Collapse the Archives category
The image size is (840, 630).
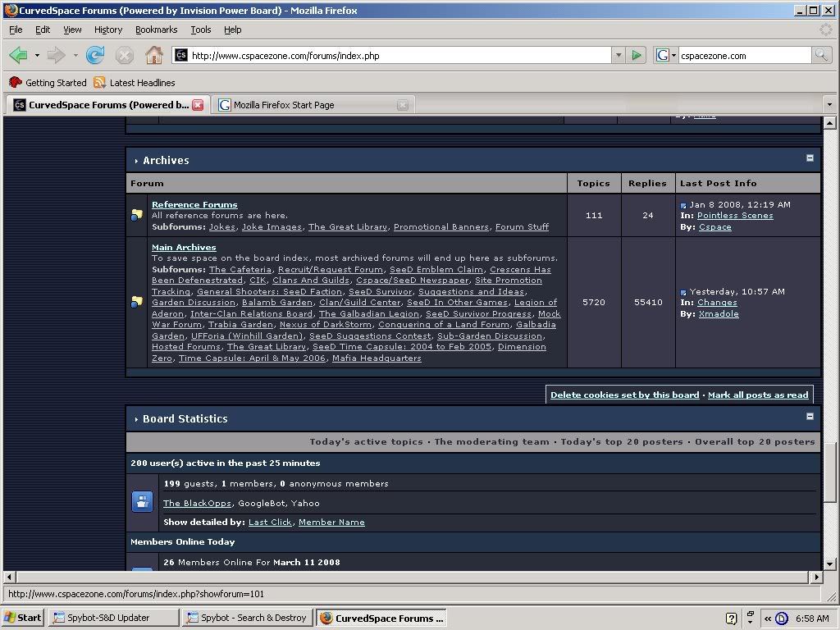pos(810,158)
